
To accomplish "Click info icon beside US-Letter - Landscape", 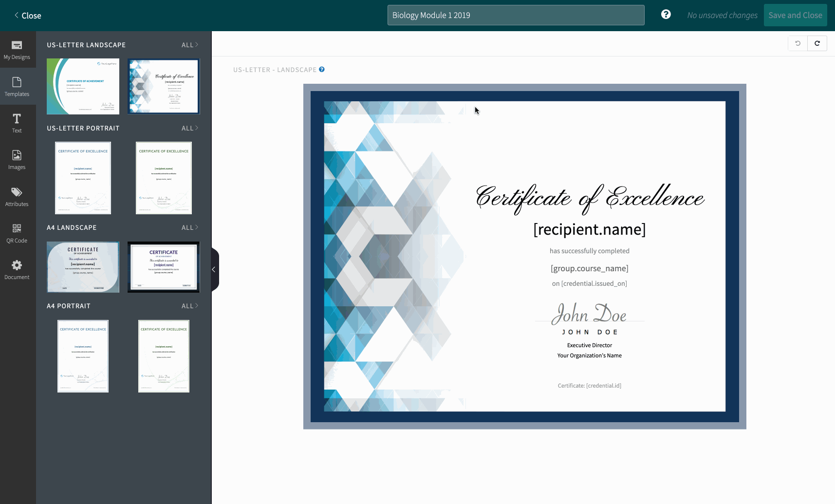I will pyautogui.click(x=322, y=70).
